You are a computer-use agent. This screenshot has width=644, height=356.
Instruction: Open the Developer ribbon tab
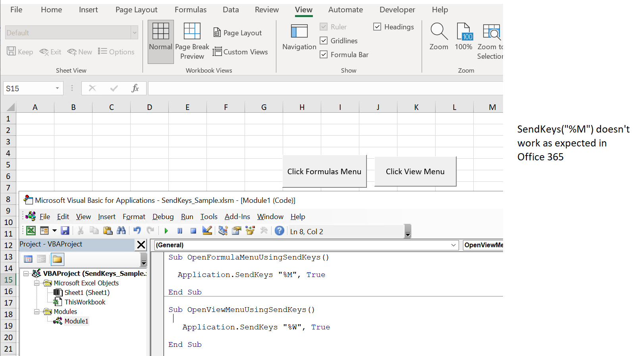coord(397,10)
